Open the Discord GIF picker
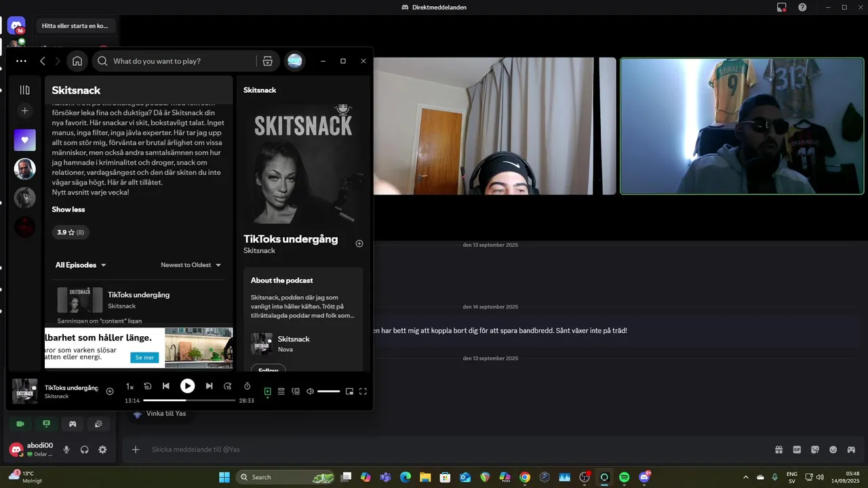The image size is (868, 488). point(797,449)
